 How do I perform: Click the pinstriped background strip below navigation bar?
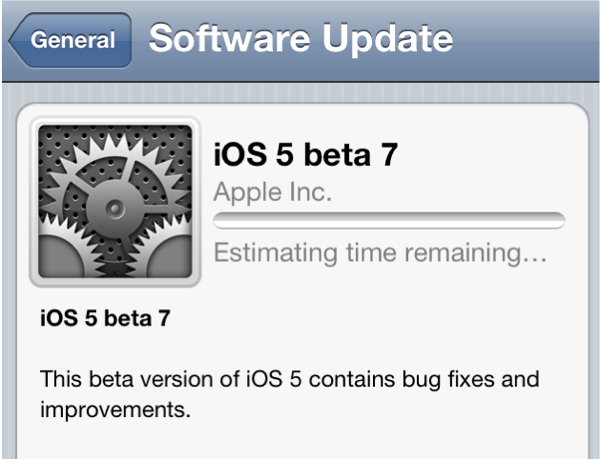tap(300, 93)
